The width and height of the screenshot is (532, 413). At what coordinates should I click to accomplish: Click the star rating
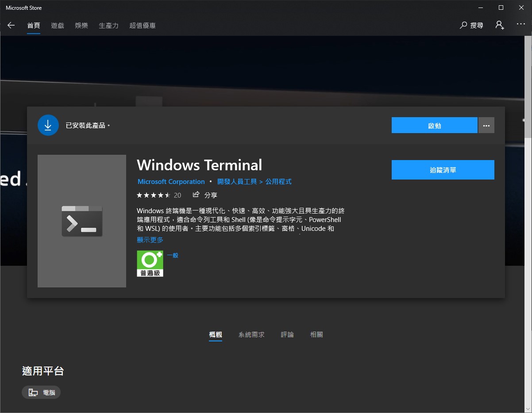click(154, 195)
